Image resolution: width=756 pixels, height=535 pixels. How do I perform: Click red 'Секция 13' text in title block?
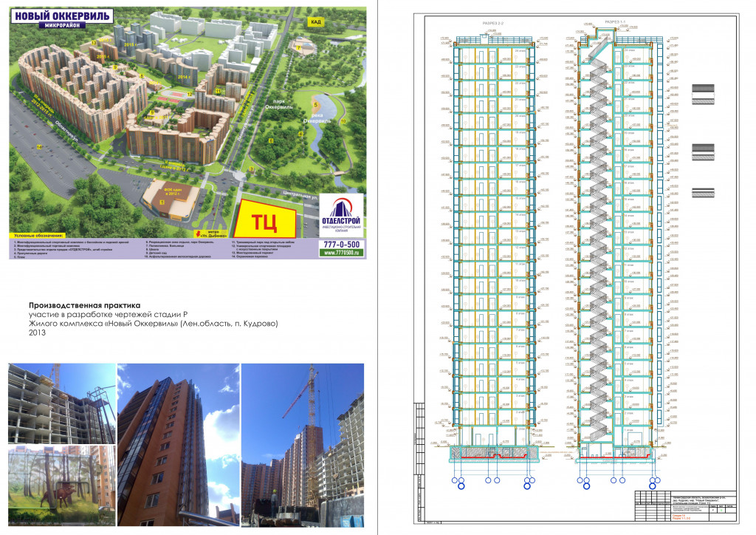(678, 515)
